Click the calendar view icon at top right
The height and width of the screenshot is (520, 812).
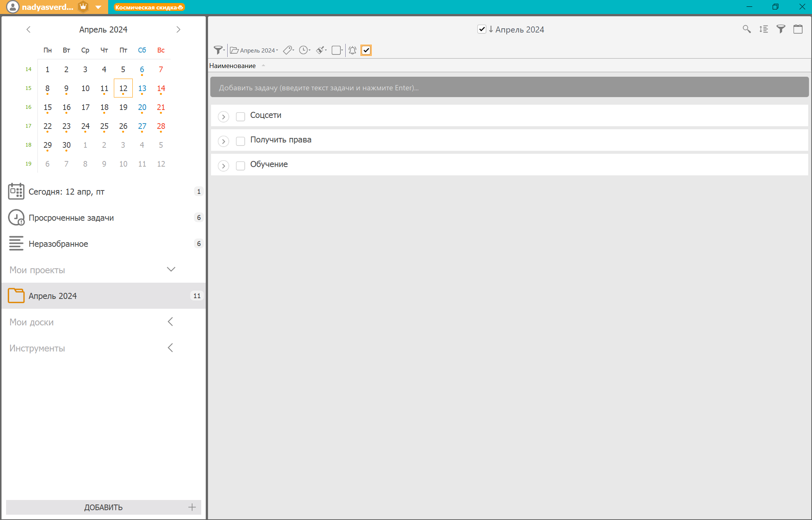[x=798, y=29]
